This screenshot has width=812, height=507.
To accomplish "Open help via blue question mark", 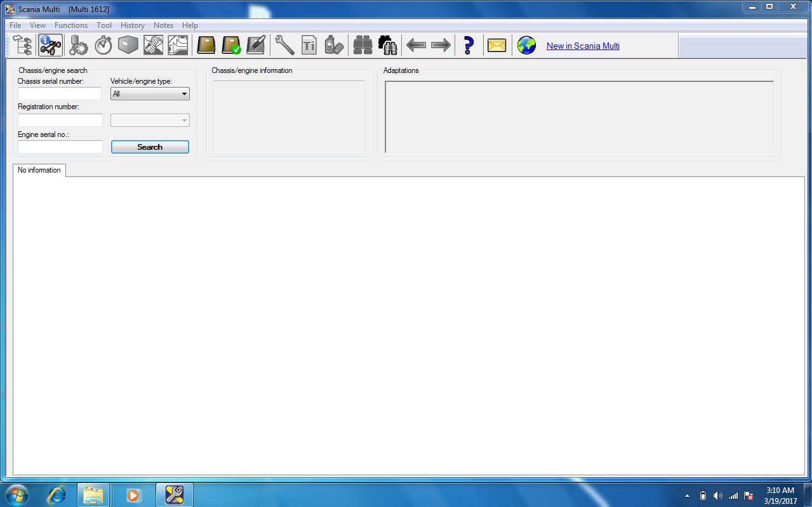I will coord(469,46).
